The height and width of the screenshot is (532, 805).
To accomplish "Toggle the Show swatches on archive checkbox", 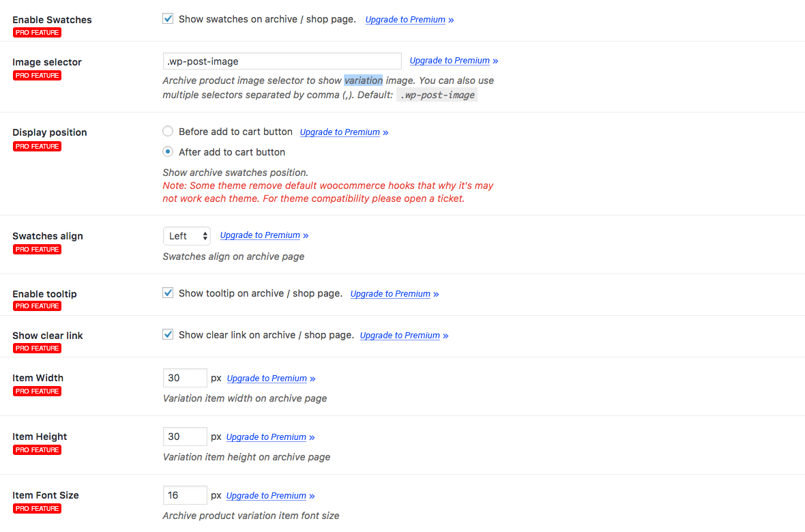I will tap(168, 19).
